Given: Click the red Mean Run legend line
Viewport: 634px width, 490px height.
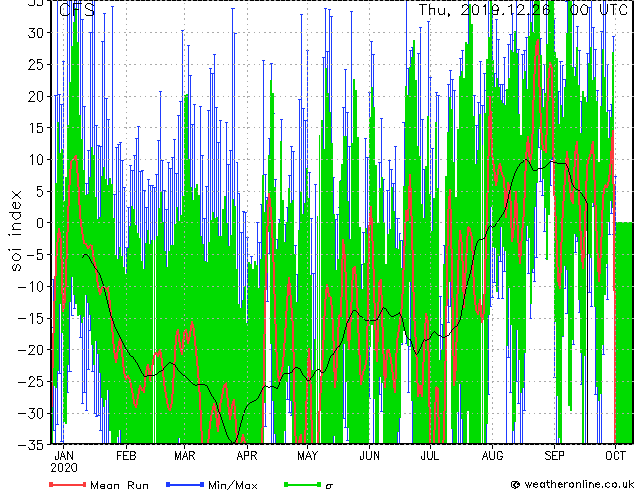Looking at the screenshot, I should click(68, 484).
